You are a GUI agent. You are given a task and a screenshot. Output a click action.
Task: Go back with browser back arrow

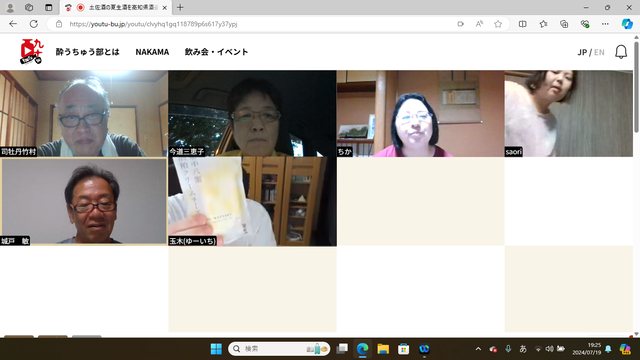(13, 24)
